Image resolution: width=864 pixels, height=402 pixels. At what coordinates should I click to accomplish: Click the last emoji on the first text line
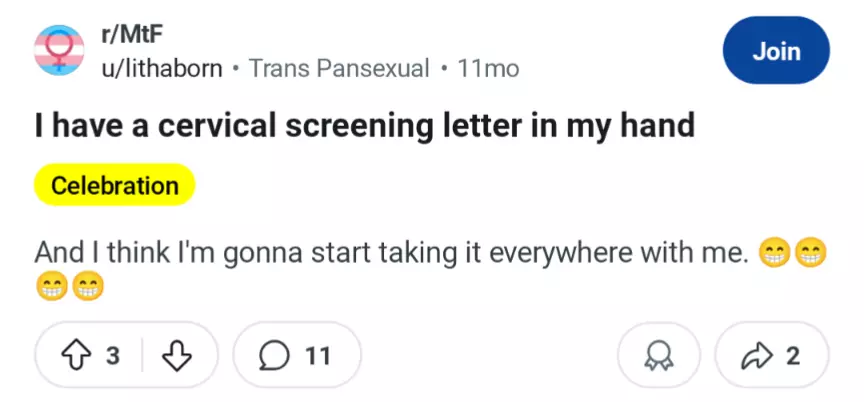pyautogui.click(x=811, y=254)
